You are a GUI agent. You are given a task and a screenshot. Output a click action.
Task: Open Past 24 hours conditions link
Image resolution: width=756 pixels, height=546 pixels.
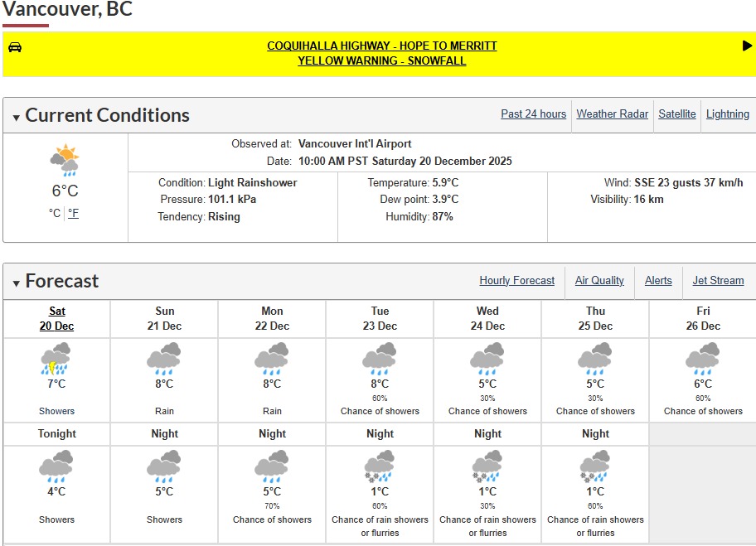(533, 114)
